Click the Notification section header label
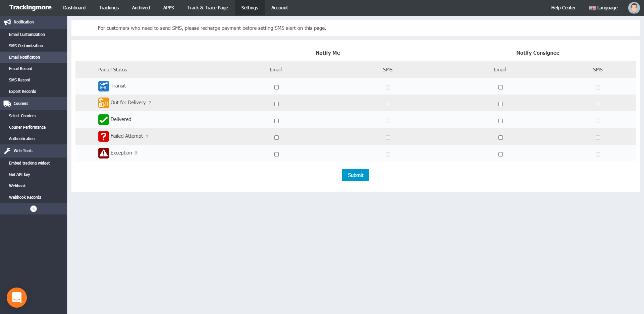The height and width of the screenshot is (314, 644). click(23, 22)
